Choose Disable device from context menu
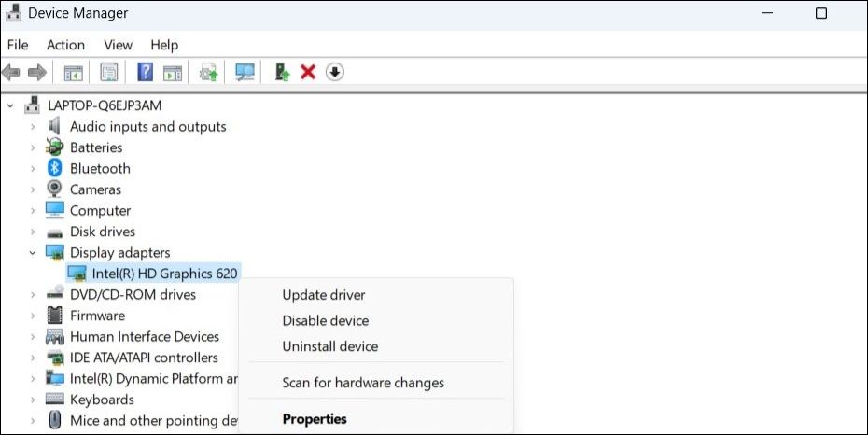 (326, 320)
